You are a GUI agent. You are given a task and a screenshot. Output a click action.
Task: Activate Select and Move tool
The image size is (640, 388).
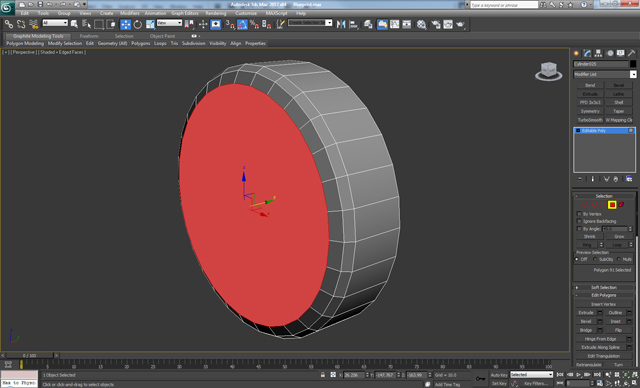[x=125, y=24]
